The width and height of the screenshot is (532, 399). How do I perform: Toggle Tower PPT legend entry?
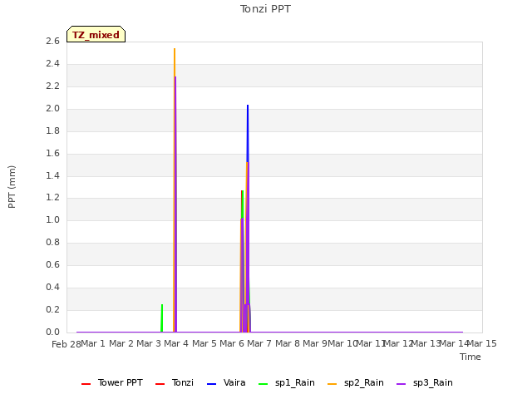[112, 382]
